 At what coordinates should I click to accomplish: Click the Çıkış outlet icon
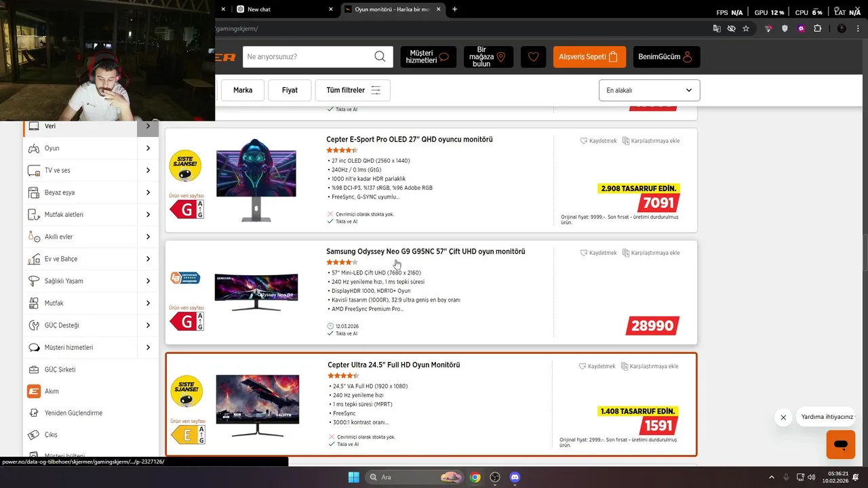click(x=33, y=434)
